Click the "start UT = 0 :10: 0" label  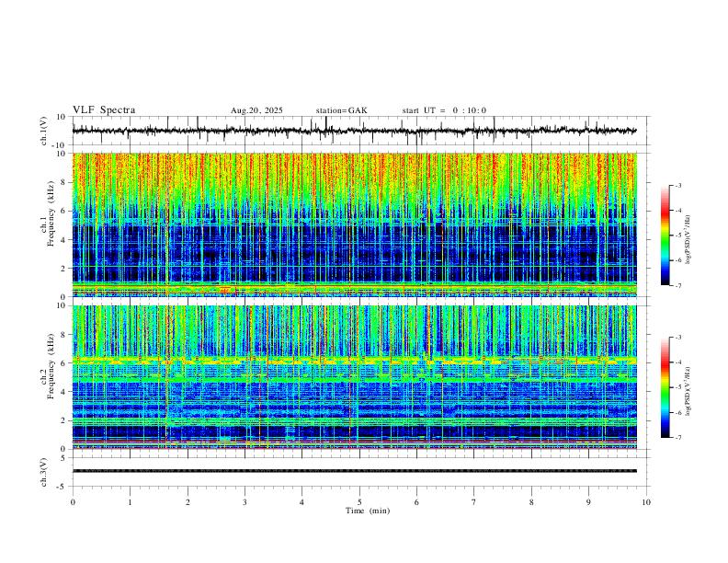[444, 110]
